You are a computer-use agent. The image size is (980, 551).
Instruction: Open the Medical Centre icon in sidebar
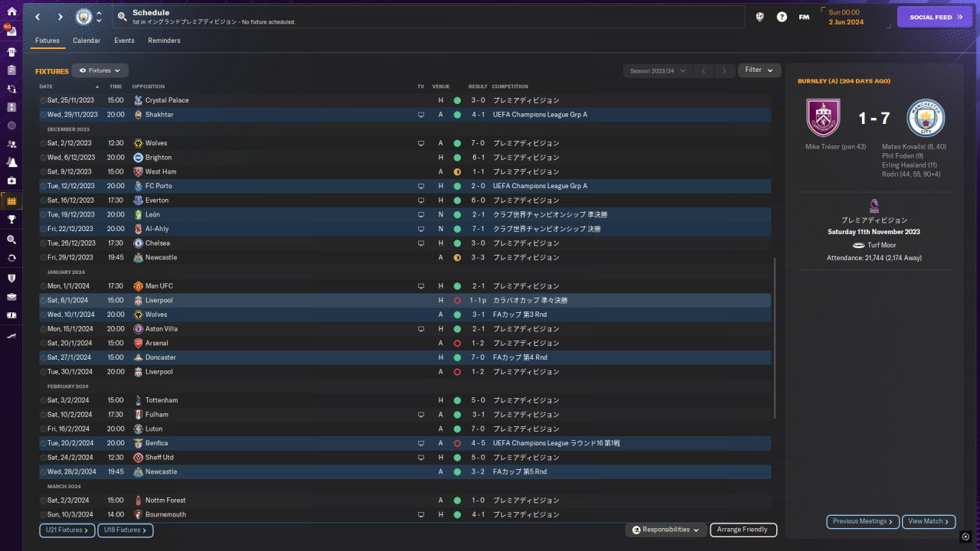pos(11,181)
